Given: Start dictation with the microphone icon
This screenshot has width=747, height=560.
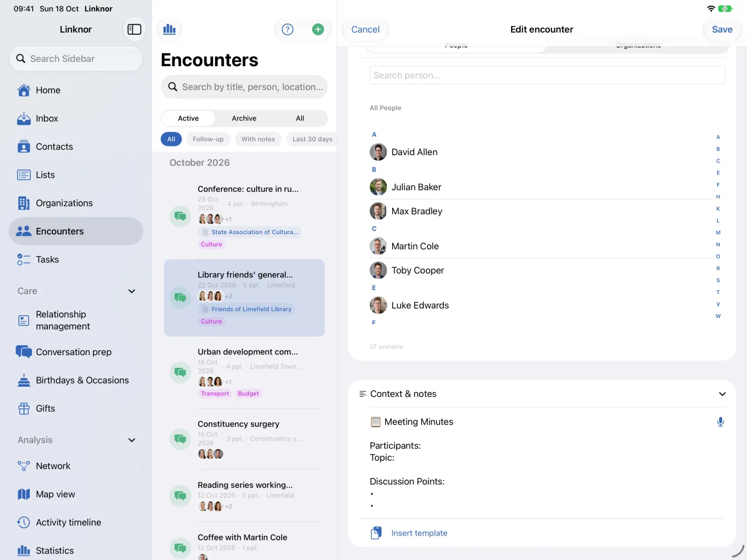Looking at the screenshot, I should [x=720, y=422].
